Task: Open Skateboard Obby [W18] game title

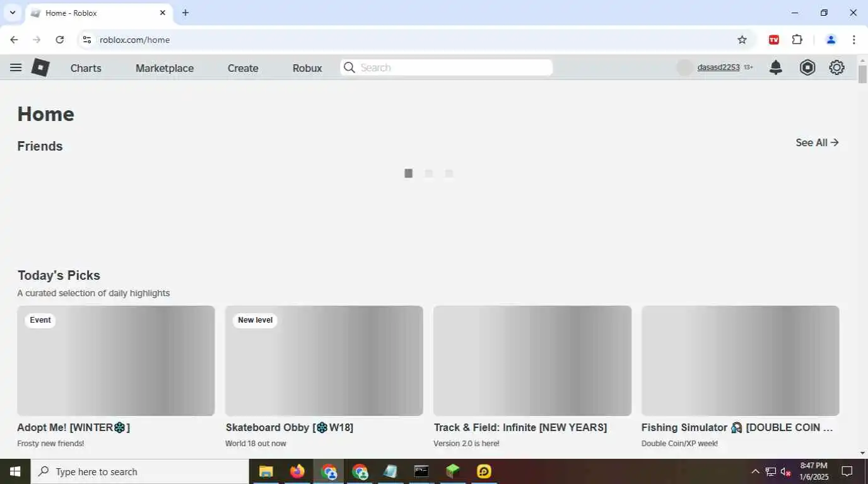Action: pyautogui.click(x=290, y=427)
